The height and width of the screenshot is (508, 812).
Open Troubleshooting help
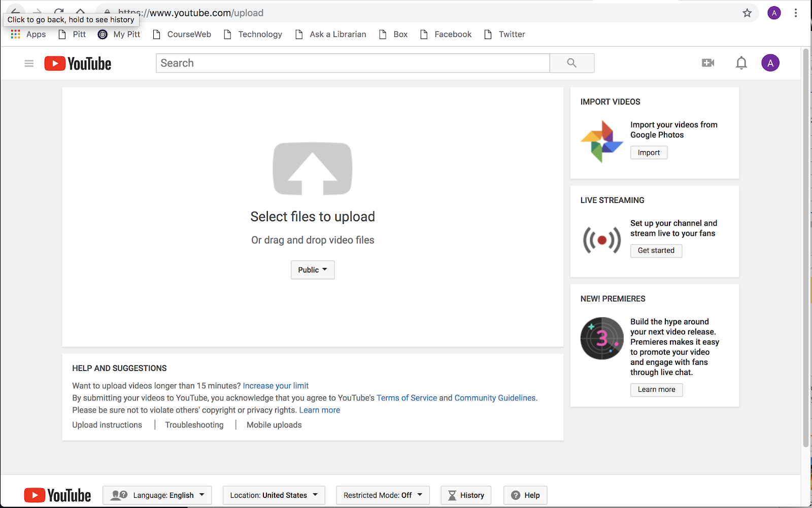194,425
